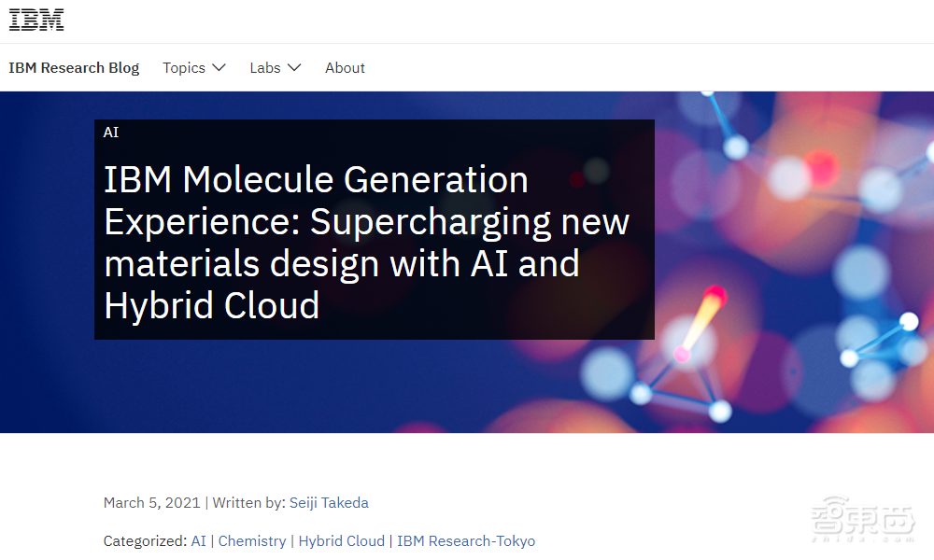
Task: Click the watermark logo at bottom right
Action: point(850,518)
